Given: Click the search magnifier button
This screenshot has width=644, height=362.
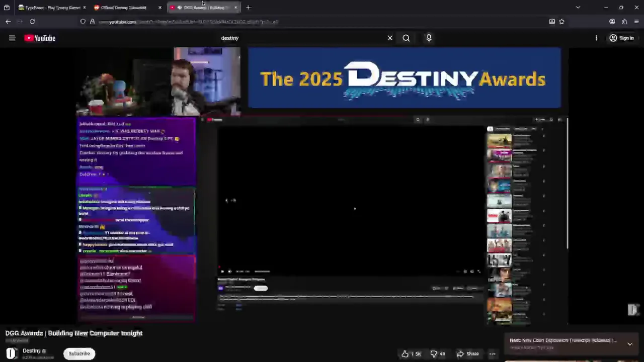Looking at the screenshot, I should (406, 38).
